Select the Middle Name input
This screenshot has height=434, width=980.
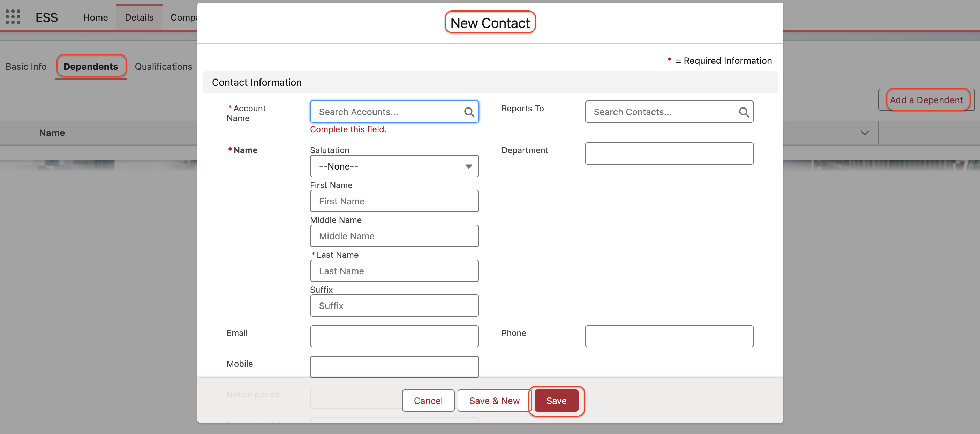394,236
